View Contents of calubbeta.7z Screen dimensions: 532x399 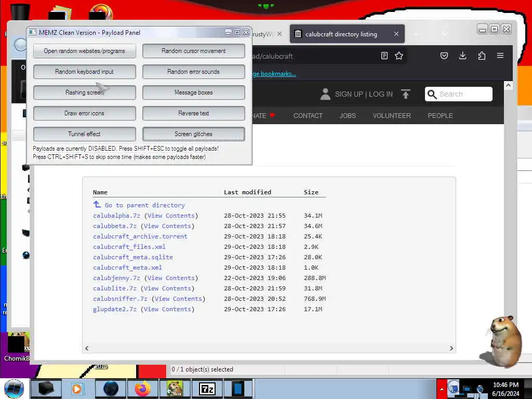(x=168, y=226)
